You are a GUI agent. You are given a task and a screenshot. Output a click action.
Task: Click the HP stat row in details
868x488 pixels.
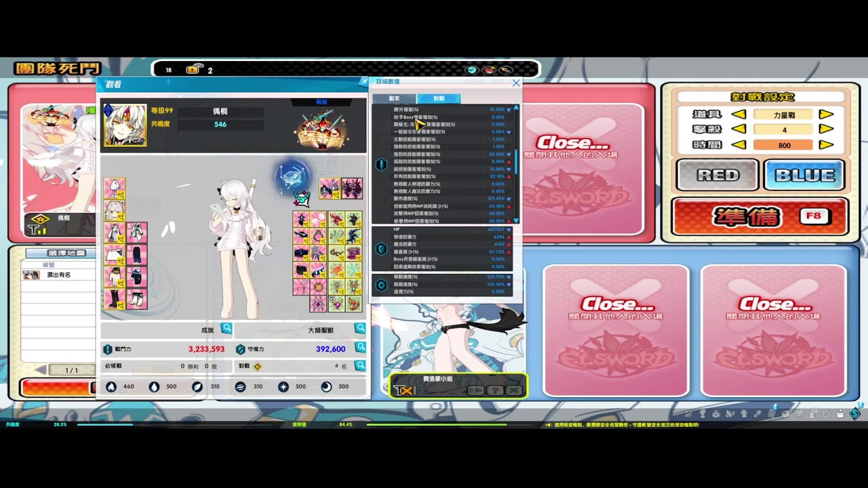(449, 229)
